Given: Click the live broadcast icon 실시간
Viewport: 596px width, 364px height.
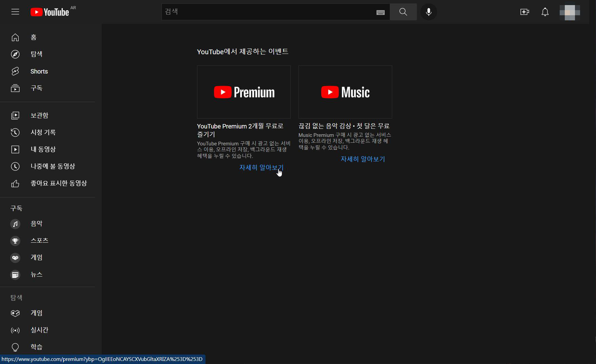Looking at the screenshot, I should pos(15,330).
